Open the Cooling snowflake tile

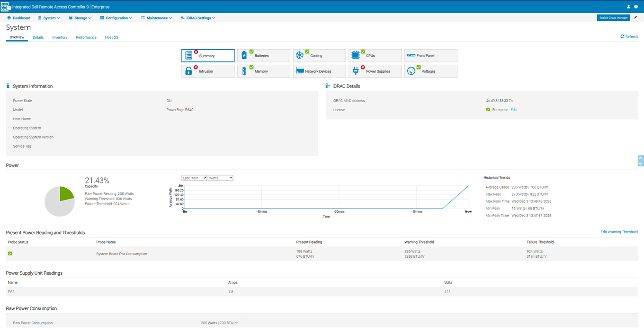pos(319,56)
